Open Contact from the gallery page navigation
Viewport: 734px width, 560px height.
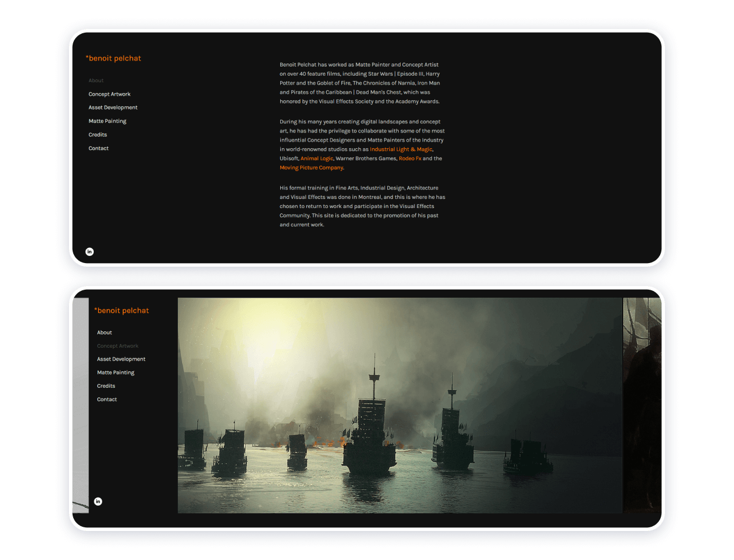(106, 399)
